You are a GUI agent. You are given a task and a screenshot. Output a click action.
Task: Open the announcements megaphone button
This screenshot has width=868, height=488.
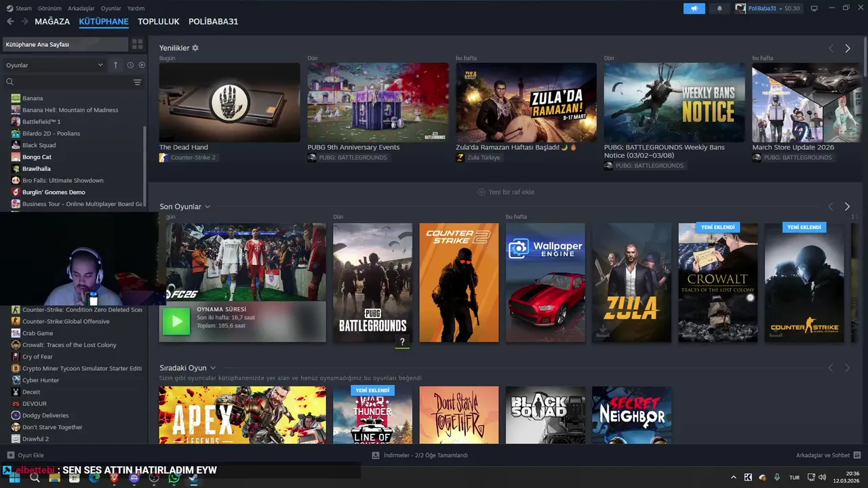pos(694,8)
